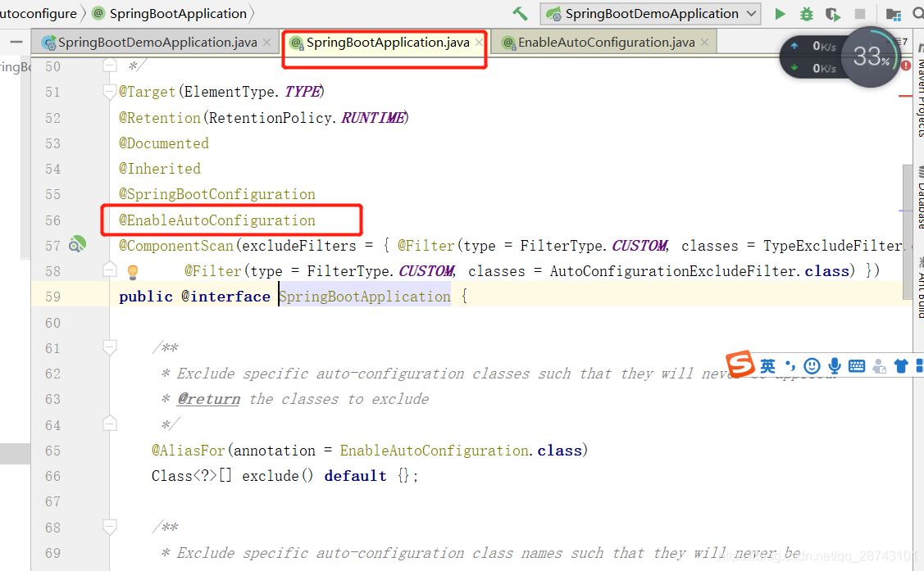Click the 33% circular progress indicator
Viewport: 924px width, 571px height.
point(871,57)
